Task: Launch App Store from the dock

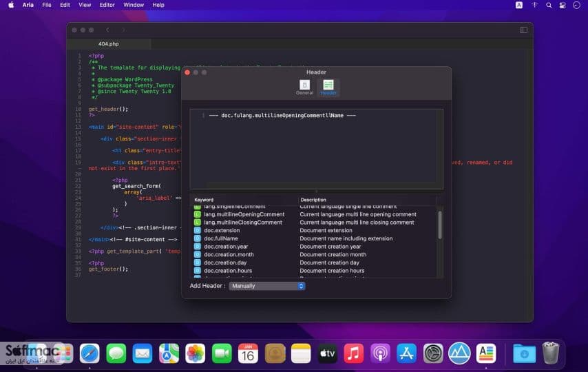Action: click(x=406, y=353)
